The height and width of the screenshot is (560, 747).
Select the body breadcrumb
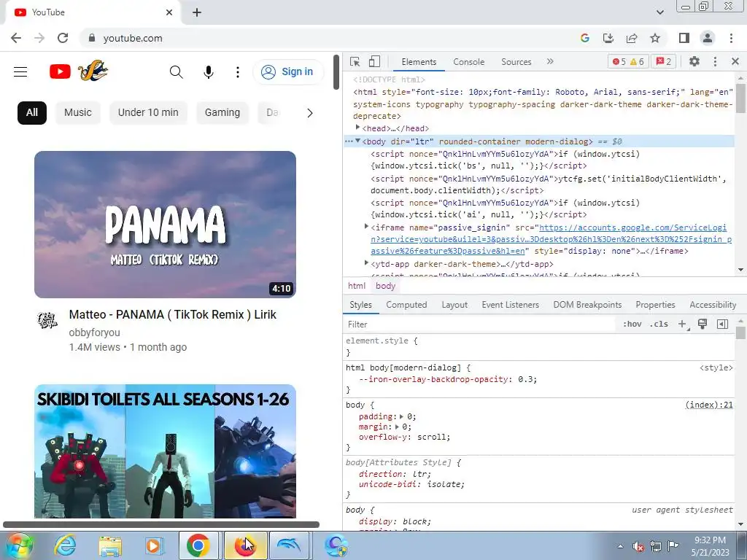click(385, 286)
